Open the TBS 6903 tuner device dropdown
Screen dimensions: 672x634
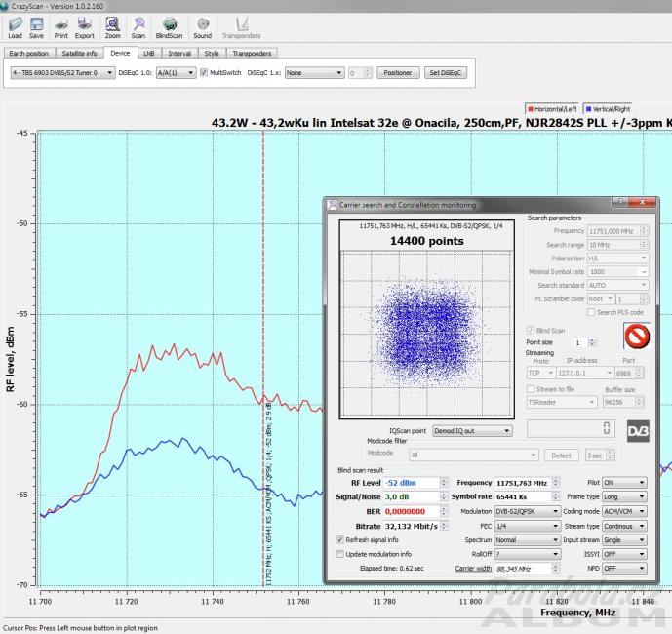tap(62, 73)
